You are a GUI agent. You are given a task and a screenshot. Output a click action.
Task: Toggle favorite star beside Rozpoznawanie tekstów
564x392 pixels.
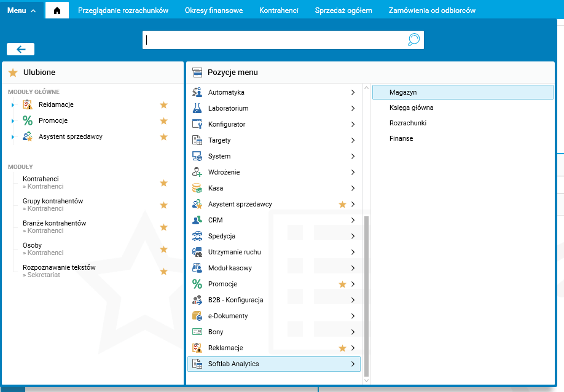(163, 271)
